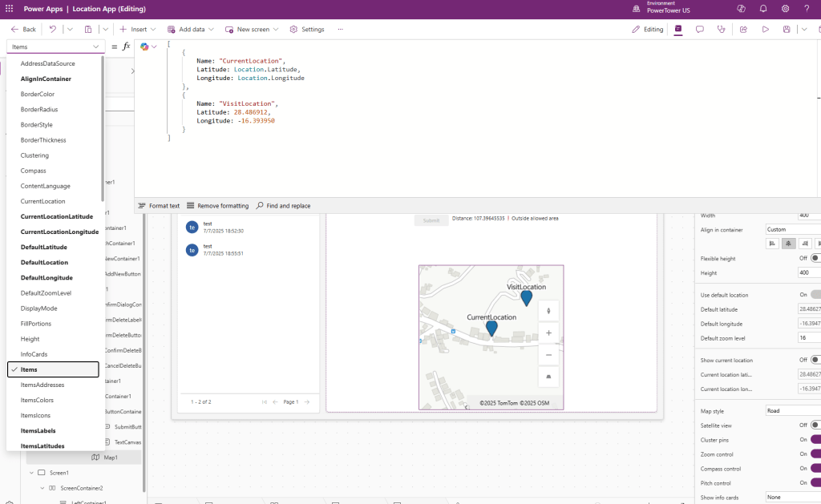The height and width of the screenshot is (504, 821).
Task: Toggle the Compass control switch
Action: click(815, 468)
